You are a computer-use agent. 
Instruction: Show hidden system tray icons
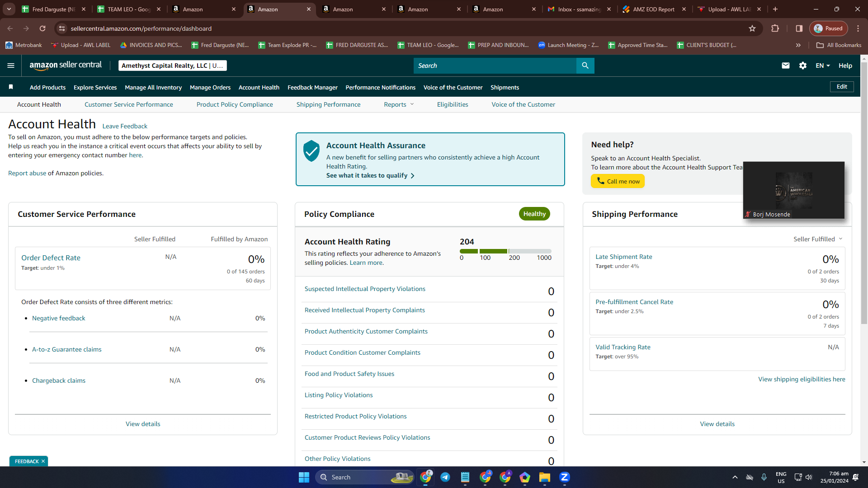click(735, 477)
